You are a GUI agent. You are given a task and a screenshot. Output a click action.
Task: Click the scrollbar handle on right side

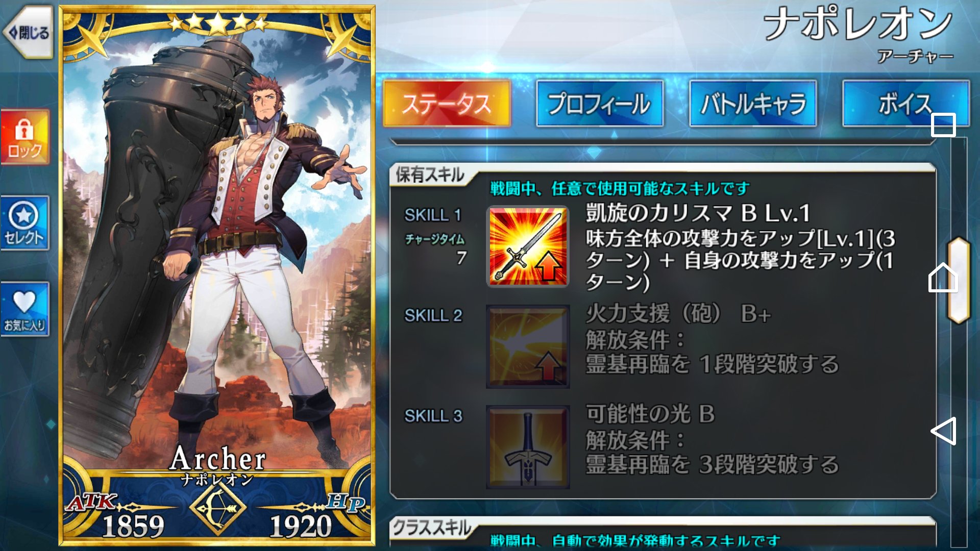pyautogui.click(x=959, y=280)
